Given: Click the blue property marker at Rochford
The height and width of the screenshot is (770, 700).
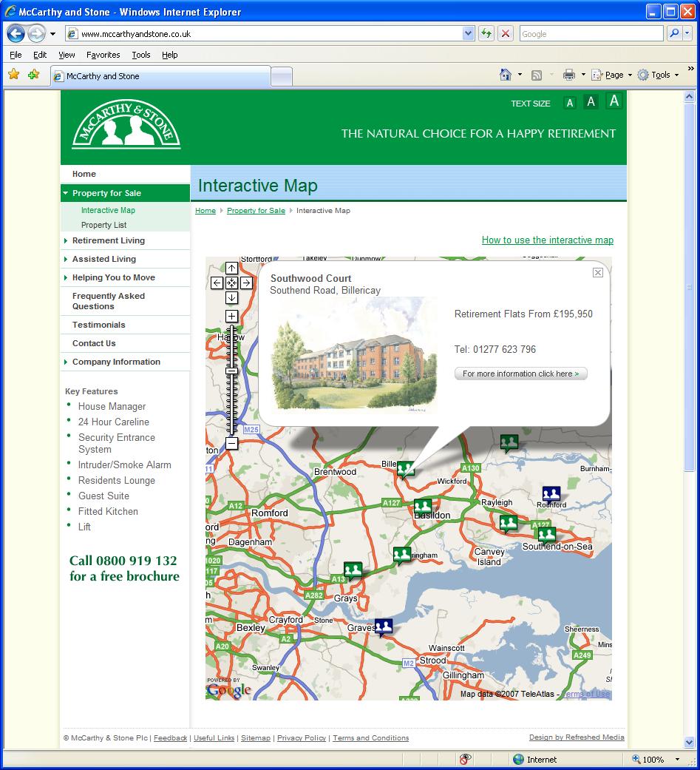Looking at the screenshot, I should [x=551, y=495].
